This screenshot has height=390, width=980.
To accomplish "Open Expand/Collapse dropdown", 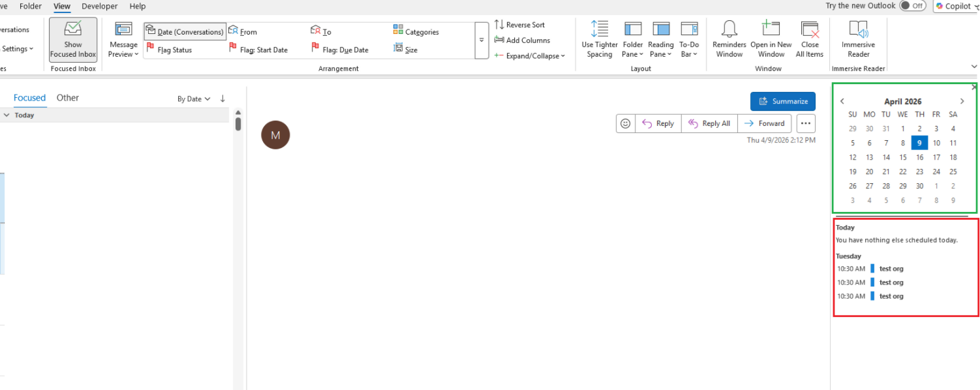I will click(530, 56).
